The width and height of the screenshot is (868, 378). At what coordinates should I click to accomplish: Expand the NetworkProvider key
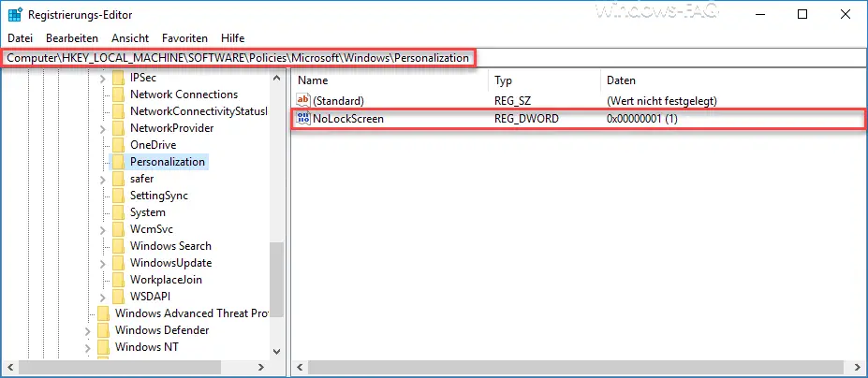pos(102,128)
